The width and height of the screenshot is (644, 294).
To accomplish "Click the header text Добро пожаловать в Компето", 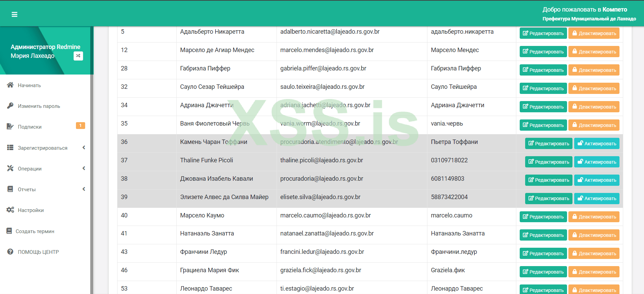I will pyautogui.click(x=585, y=10).
